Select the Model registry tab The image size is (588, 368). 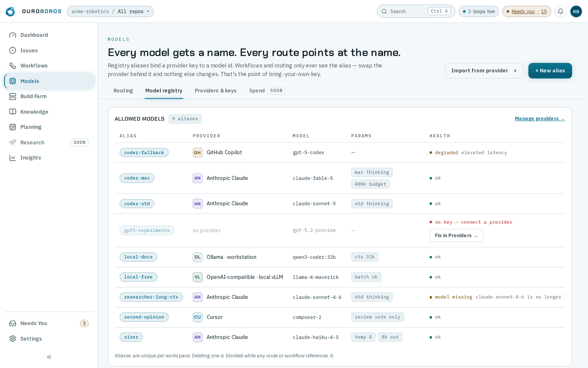(x=164, y=91)
